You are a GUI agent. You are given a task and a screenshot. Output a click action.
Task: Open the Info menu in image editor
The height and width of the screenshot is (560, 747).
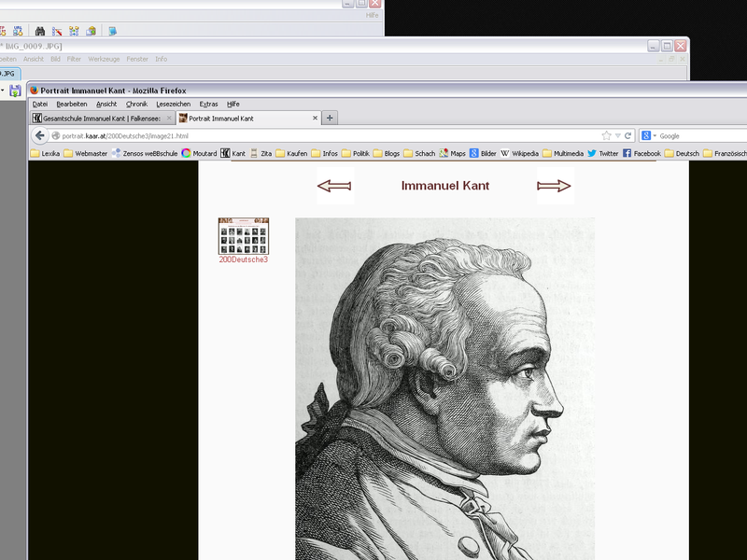[161, 59]
